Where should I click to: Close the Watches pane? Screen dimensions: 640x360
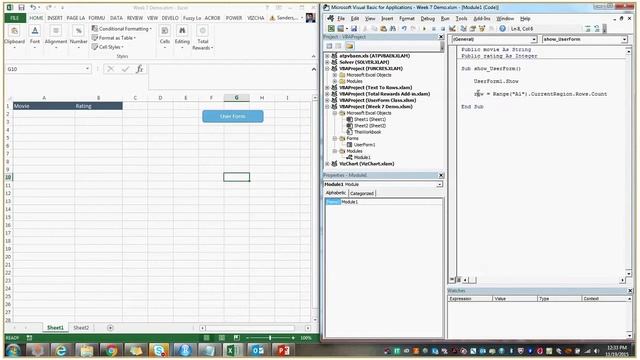pos(630,291)
